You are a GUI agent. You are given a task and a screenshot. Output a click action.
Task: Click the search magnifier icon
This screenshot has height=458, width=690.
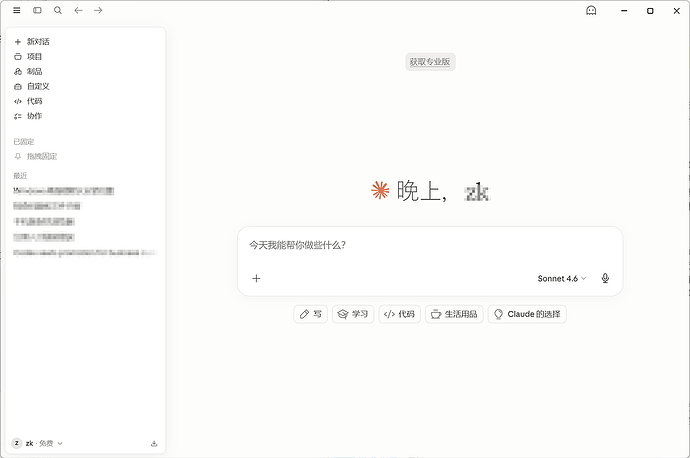point(58,10)
